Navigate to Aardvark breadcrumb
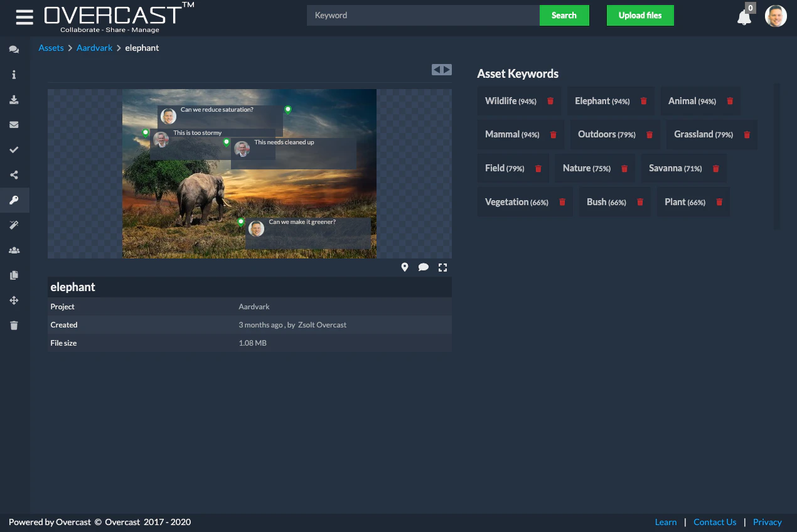Viewport: 797px width, 532px height. 94,48
